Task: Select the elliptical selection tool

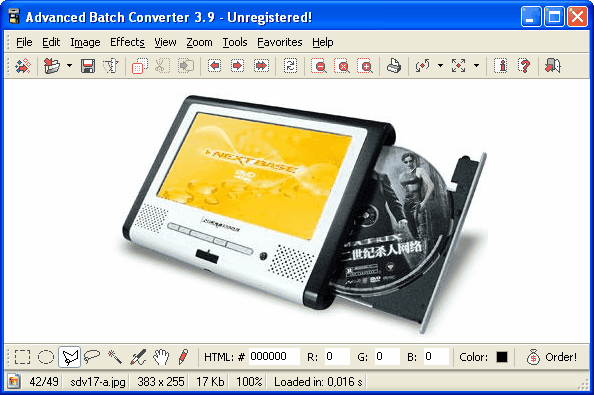Action: click(x=46, y=357)
